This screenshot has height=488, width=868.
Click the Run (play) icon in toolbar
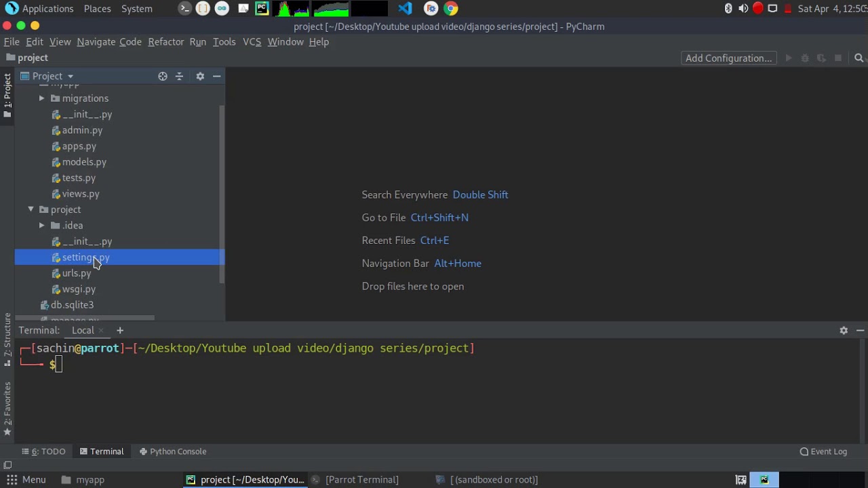tap(789, 58)
